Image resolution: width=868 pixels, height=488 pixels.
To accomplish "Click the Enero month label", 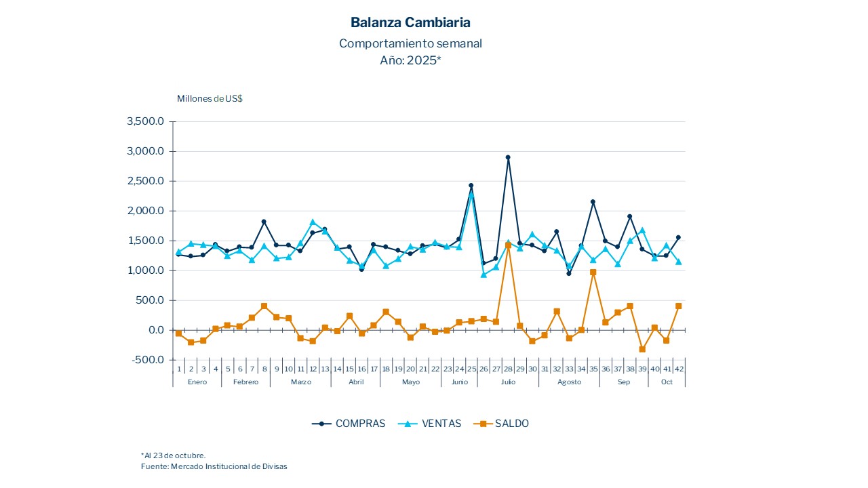I will [x=197, y=382].
